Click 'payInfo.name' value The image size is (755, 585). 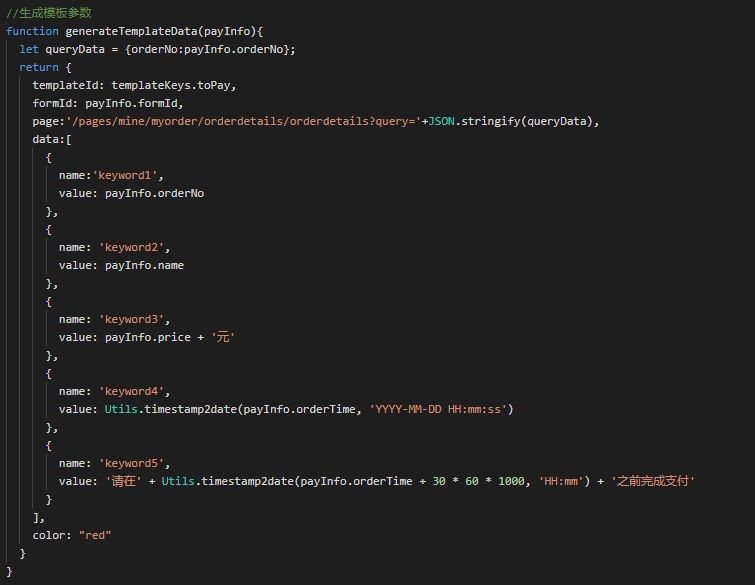coord(144,265)
